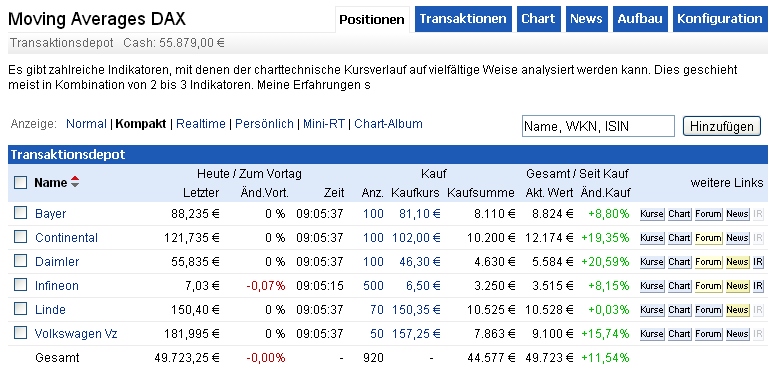This screenshot has width=777, height=374.
Task: Open the Continental position link
Action: [66, 238]
